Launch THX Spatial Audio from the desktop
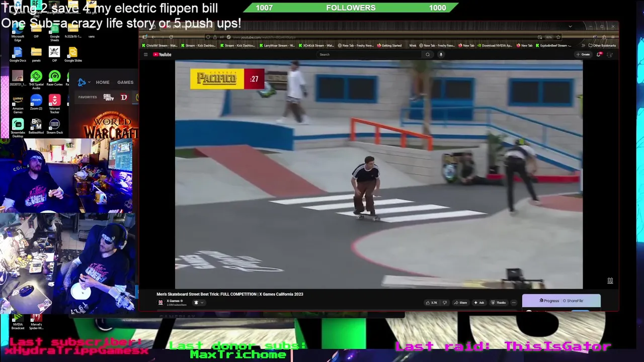Image resolution: width=644 pixels, height=362 pixels. 36,79
